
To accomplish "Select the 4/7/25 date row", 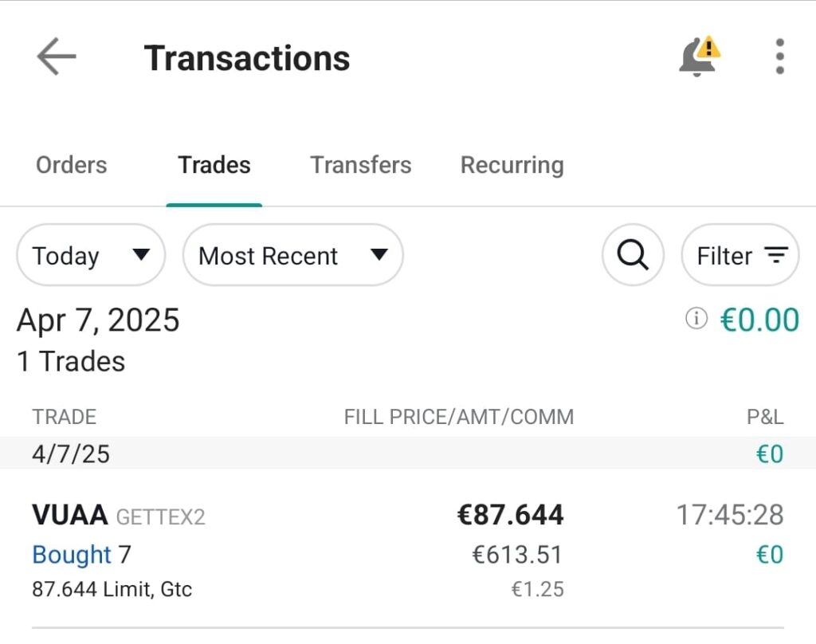I will (x=71, y=454).
